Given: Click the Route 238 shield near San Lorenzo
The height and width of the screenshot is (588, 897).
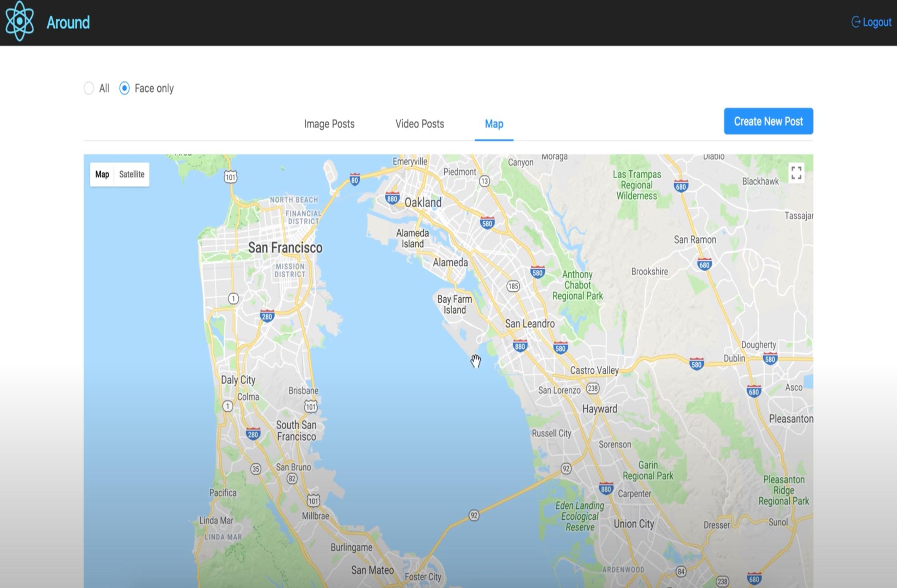Looking at the screenshot, I should click(593, 388).
